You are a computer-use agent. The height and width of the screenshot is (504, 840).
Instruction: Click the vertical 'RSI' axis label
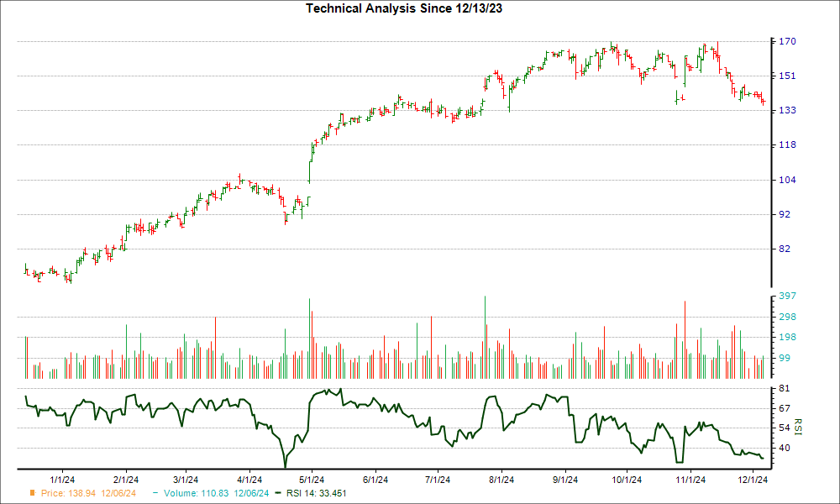(796, 427)
